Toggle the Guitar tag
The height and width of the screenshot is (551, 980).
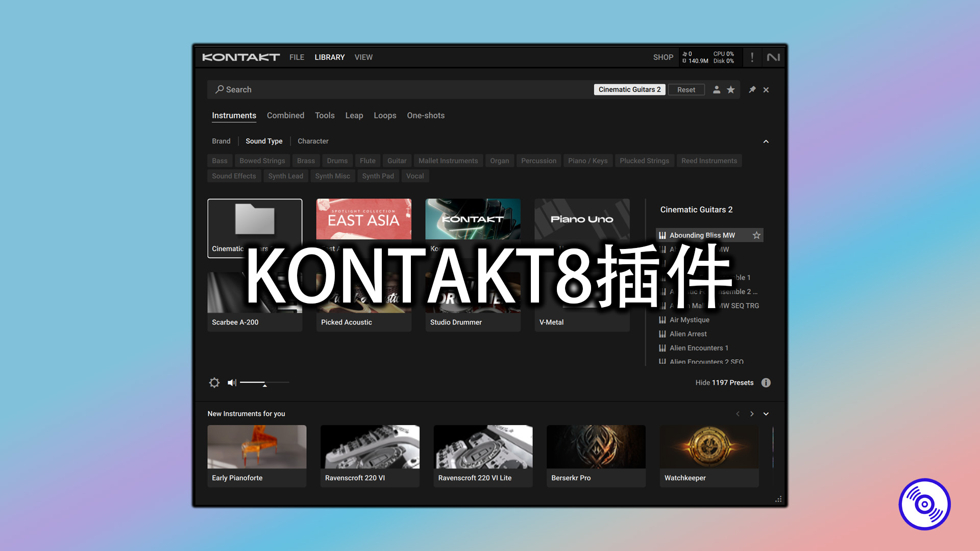(397, 161)
